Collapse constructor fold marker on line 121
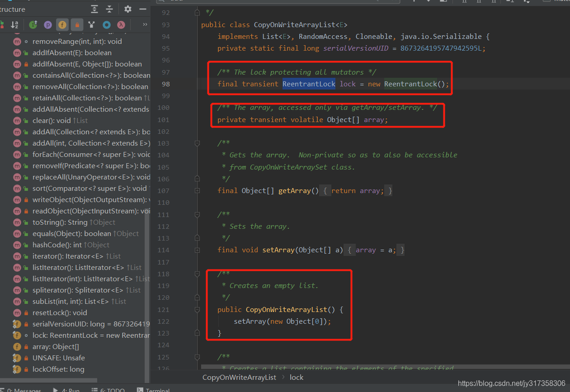This screenshot has width=570, height=392. (x=197, y=310)
